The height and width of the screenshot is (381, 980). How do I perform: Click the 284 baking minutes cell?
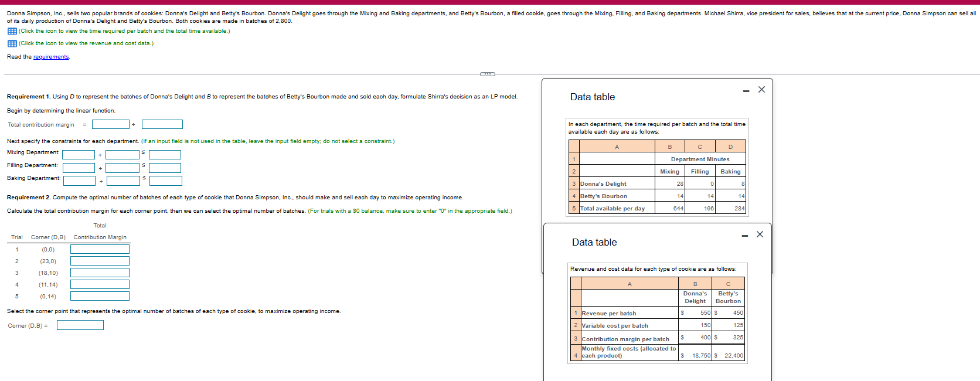click(730, 209)
